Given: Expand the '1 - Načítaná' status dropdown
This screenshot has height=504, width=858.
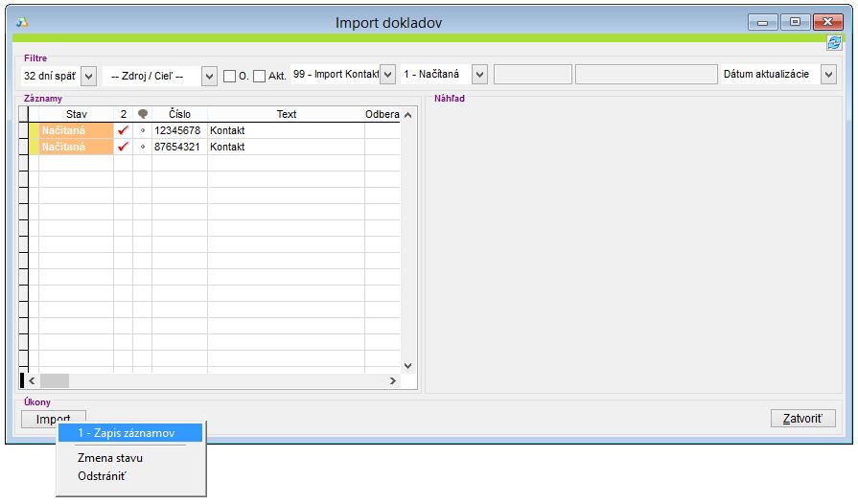Looking at the screenshot, I should pos(480,75).
